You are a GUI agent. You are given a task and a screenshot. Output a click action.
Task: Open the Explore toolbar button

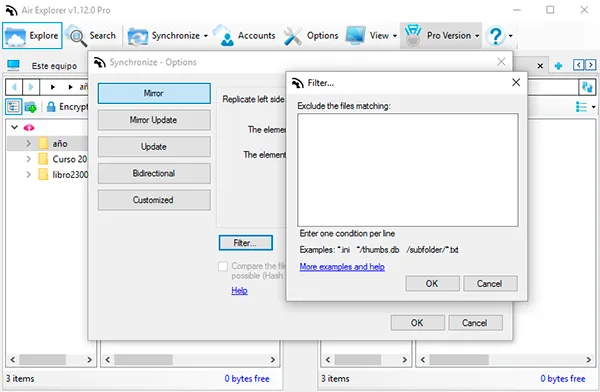(x=32, y=36)
